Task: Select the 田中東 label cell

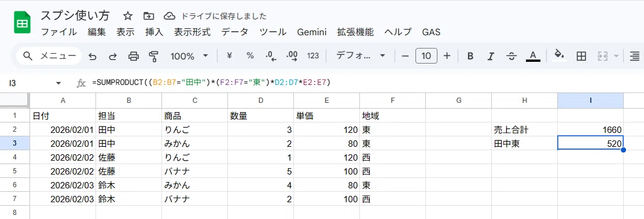Action: (x=524, y=143)
